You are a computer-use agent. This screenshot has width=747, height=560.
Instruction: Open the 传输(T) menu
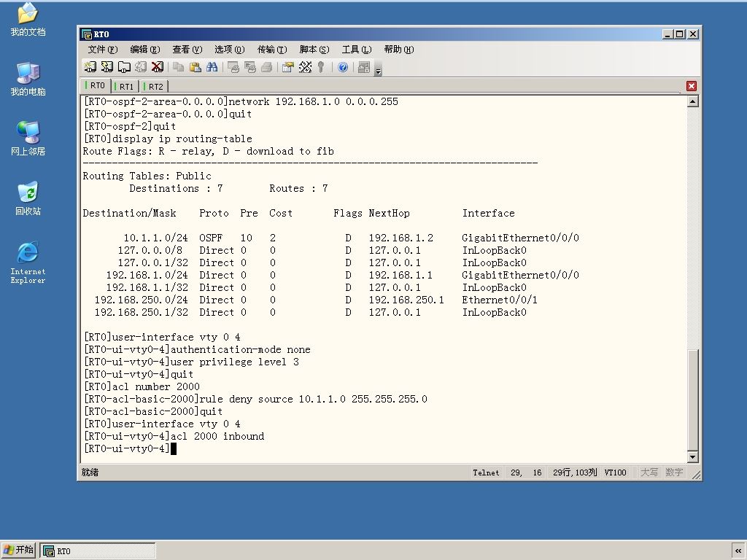(272, 50)
